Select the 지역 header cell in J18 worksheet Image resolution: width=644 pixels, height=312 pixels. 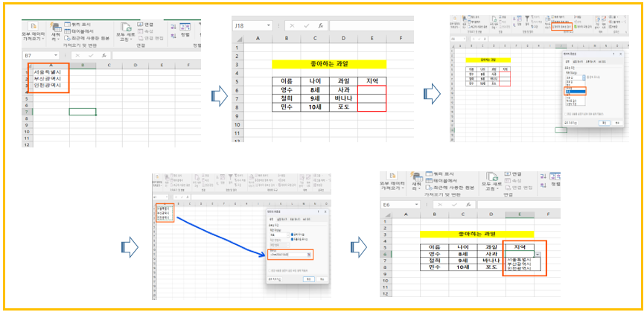pyautogui.click(x=372, y=81)
